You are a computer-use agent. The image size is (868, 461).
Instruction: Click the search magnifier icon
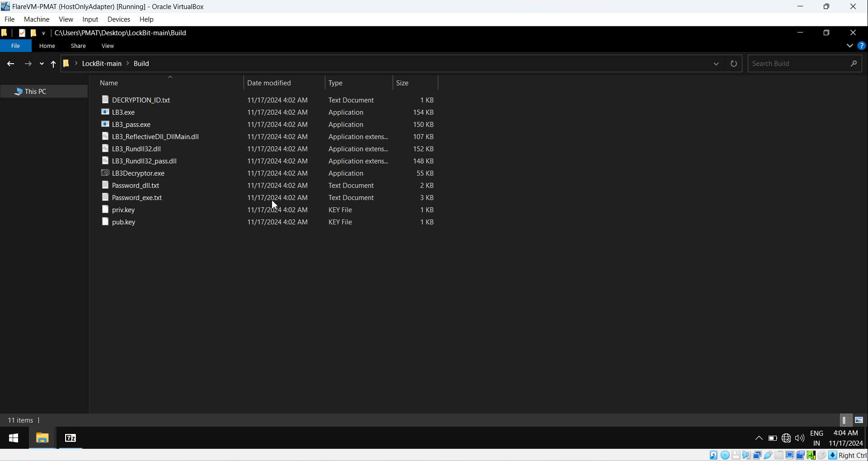(854, 64)
